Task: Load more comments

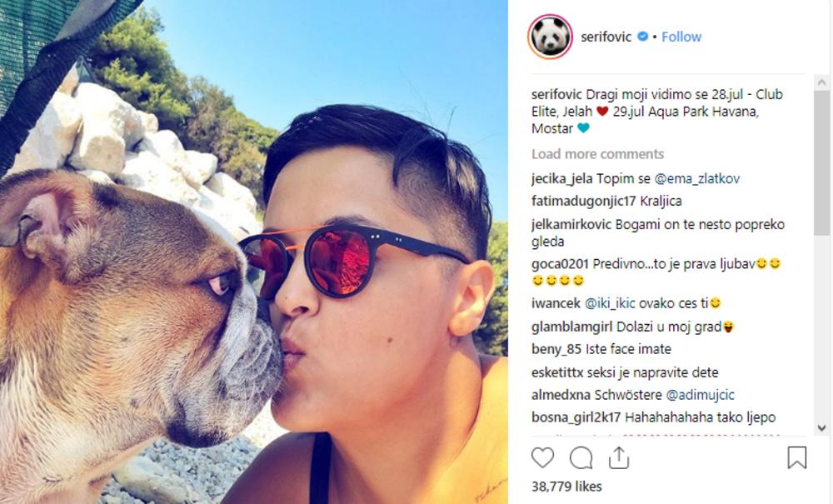Action: pos(597,154)
